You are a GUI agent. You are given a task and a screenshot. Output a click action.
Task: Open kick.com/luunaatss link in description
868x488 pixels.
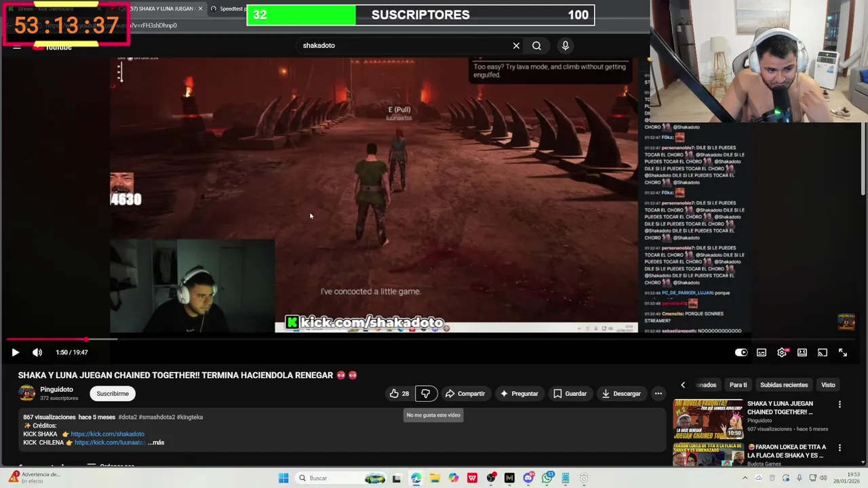110,443
